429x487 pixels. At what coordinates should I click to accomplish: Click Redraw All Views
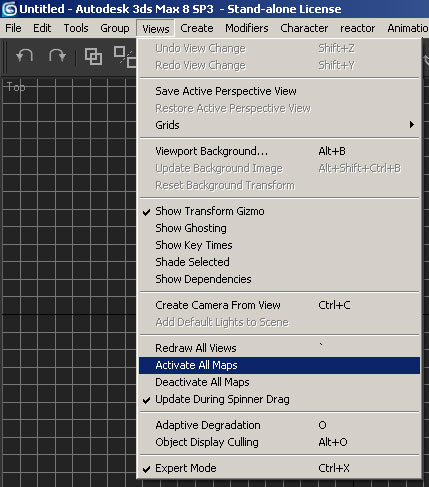pyautogui.click(x=279, y=348)
